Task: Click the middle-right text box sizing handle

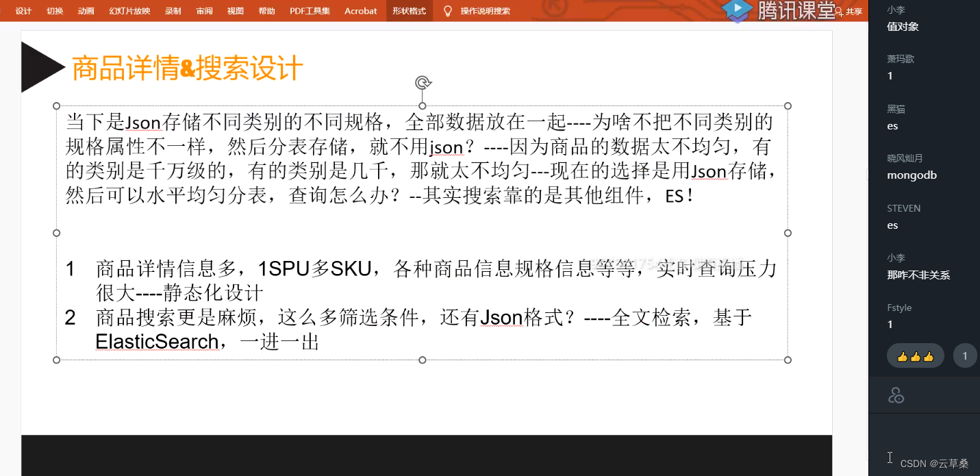Action: pyautogui.click(x=788, y=233)
